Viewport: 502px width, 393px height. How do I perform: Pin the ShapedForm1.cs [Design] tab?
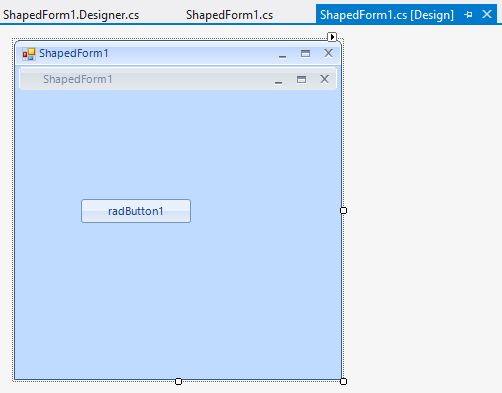[x=468, y=15]
